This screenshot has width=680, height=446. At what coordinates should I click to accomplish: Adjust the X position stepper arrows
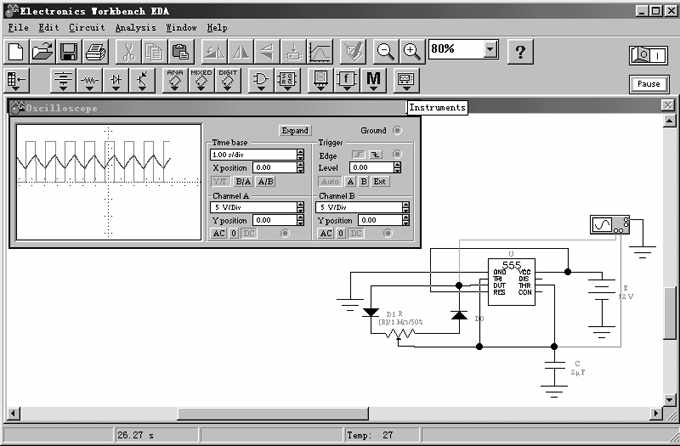coord(300,167)
